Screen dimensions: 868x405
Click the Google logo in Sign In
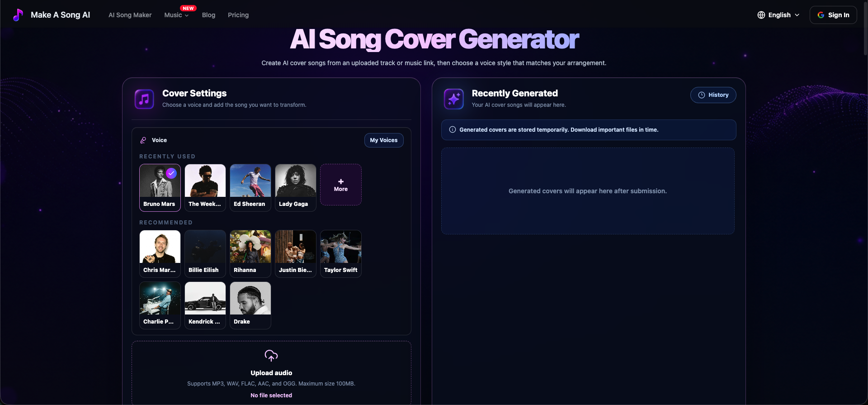click(x=821, y=15)
